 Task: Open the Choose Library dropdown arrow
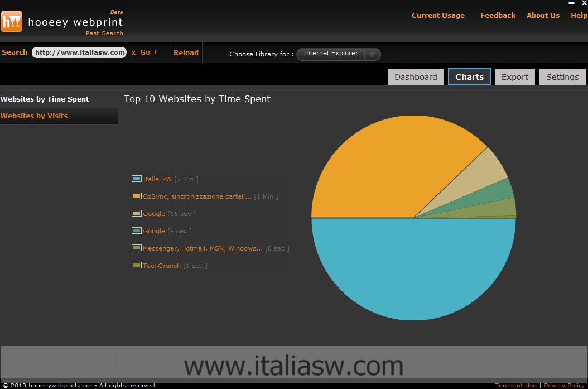372,54
